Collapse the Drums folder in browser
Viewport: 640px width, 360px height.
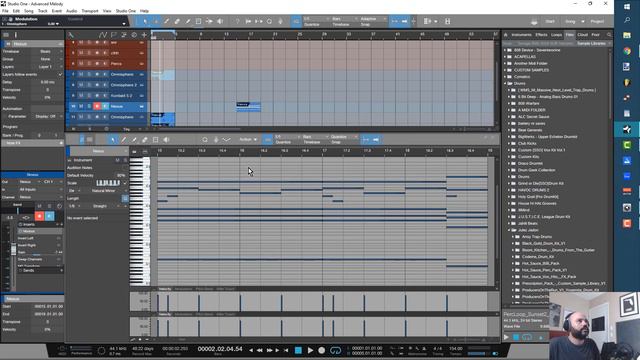[x=505, y=83]
